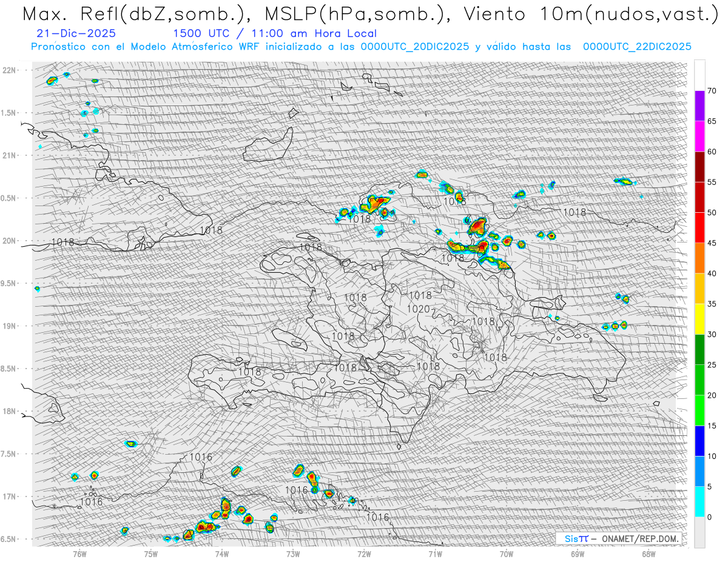Click the latitude axis label '17N'
This screenshot has height=562, width=728.
[10, 497]
